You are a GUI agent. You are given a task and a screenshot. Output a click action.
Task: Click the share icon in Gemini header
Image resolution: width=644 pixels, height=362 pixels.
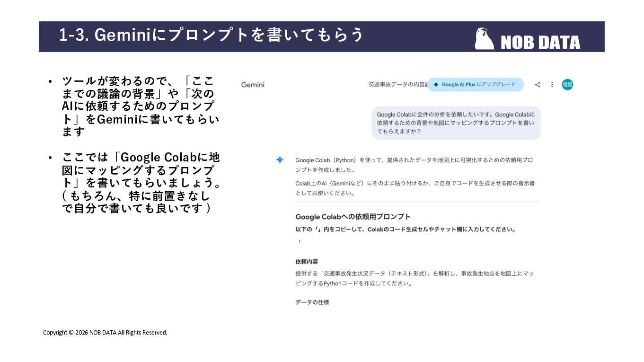click(538, 85)
